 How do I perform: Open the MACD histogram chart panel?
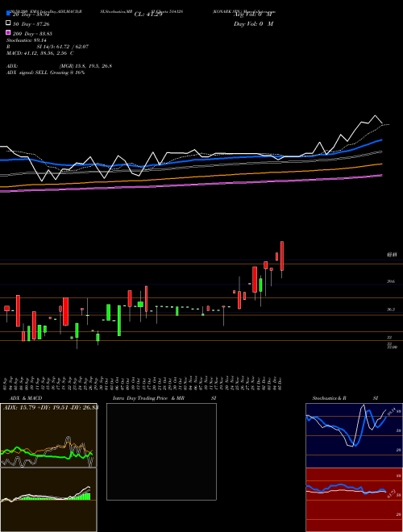tap(48, 500)
